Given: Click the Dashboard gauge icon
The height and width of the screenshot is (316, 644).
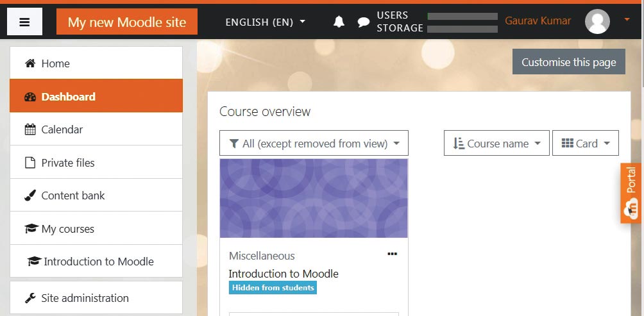Looking at the screenshot, I should pyautogui.click(x=30, y=96).
